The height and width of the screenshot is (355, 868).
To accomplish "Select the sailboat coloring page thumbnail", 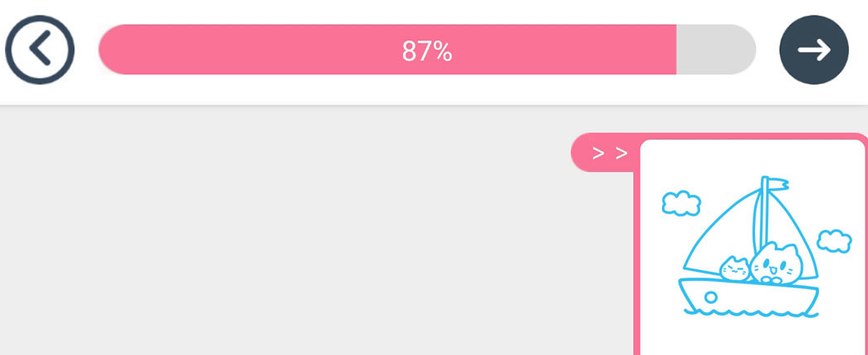I will pyautogui.click(x=753, y=246).
